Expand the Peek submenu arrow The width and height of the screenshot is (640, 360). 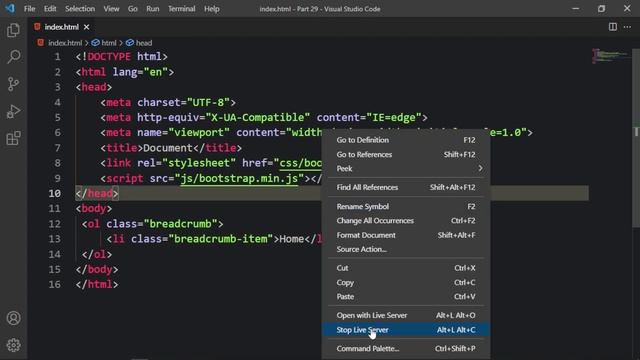pos(480,169)
